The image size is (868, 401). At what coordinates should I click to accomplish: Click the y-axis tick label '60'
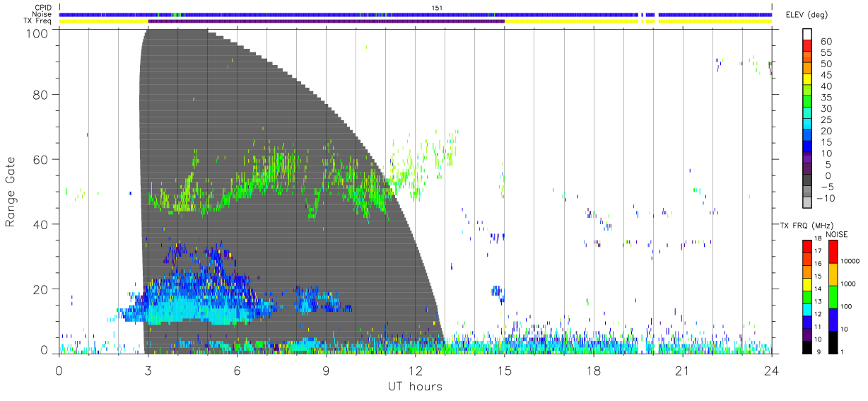pos(41,159)
